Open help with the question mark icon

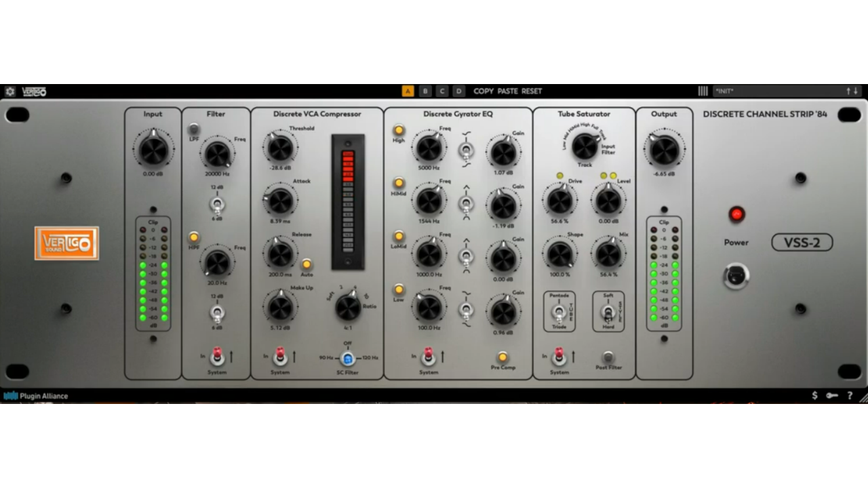click(850, 395)
